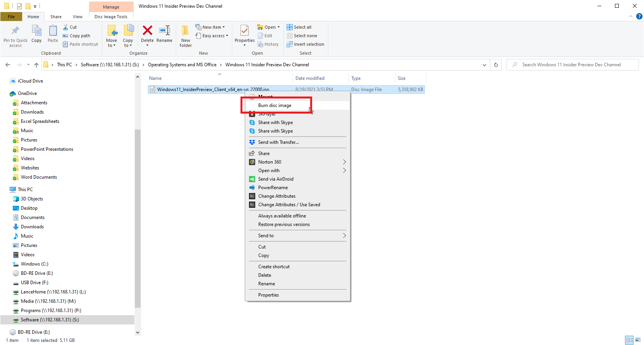Viewport: 644px width, 345px height.
Task: Click Select all in ribbon
Action: (299, 27)
